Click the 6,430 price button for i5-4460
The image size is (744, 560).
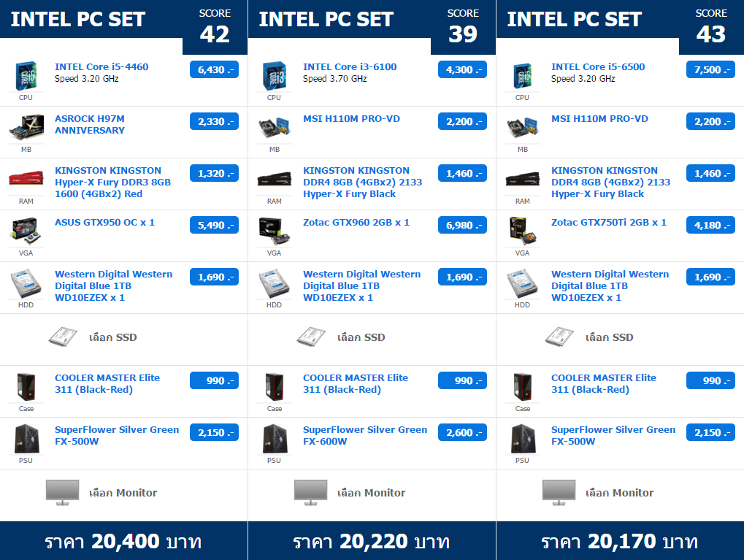214,70
